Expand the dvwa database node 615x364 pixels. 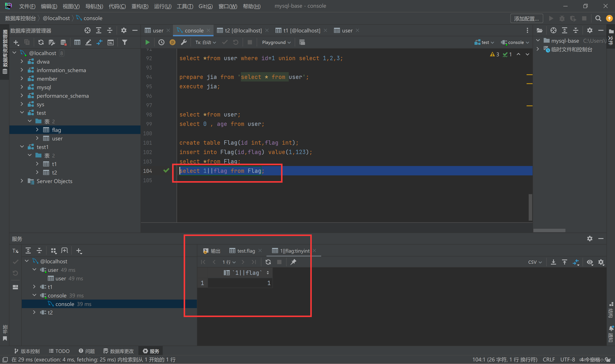(22, 62)
